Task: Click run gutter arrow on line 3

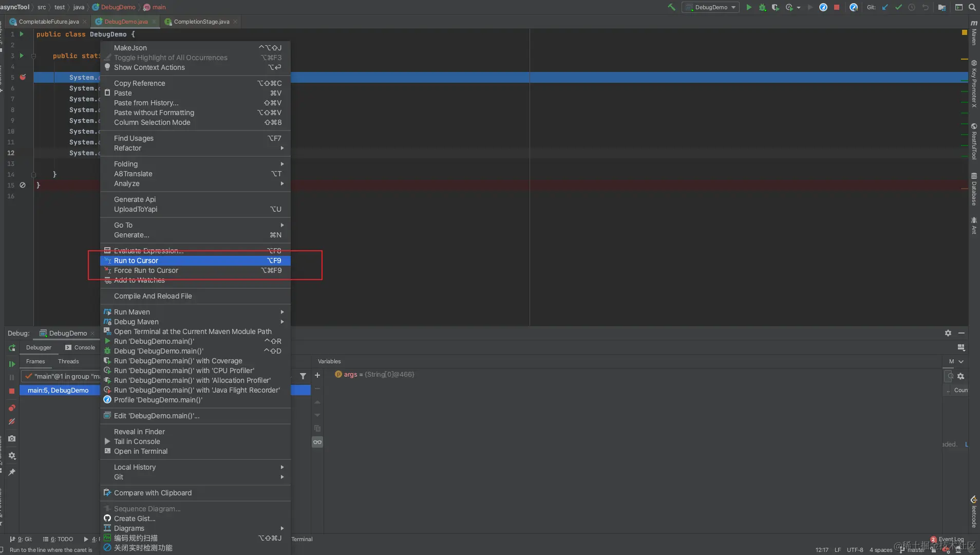Action: 22,55
